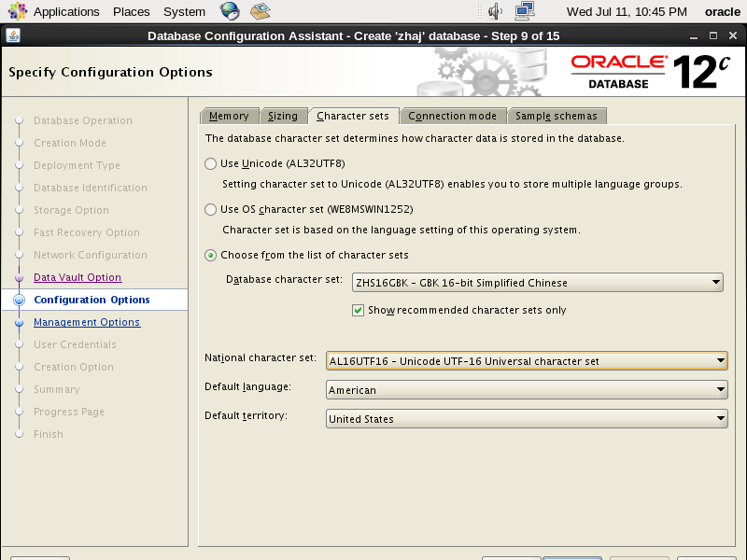Open the National character set dropdown
747x560 pixels.
tap(527, 361)
